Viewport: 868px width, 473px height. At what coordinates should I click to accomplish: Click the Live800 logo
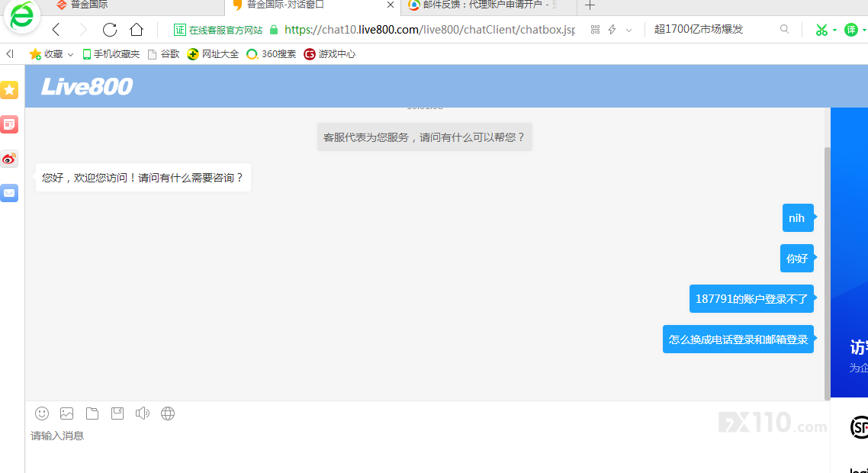click(x=87, y=86)
